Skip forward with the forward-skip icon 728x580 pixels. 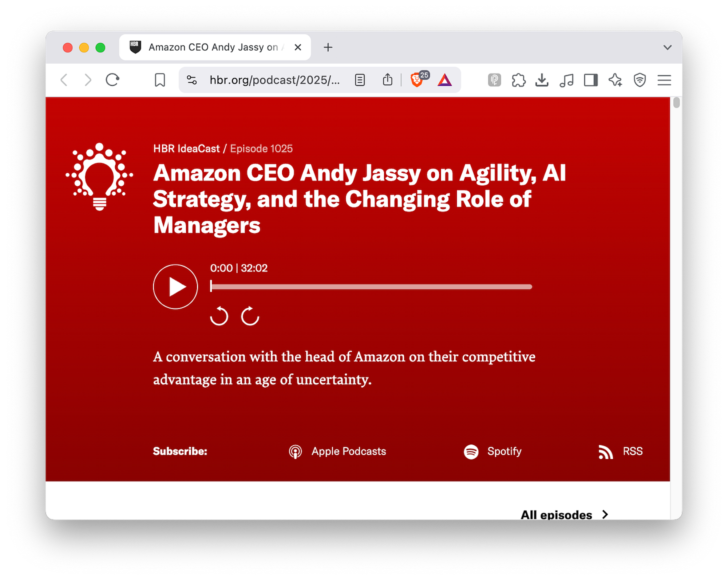[x=250, y=316]
